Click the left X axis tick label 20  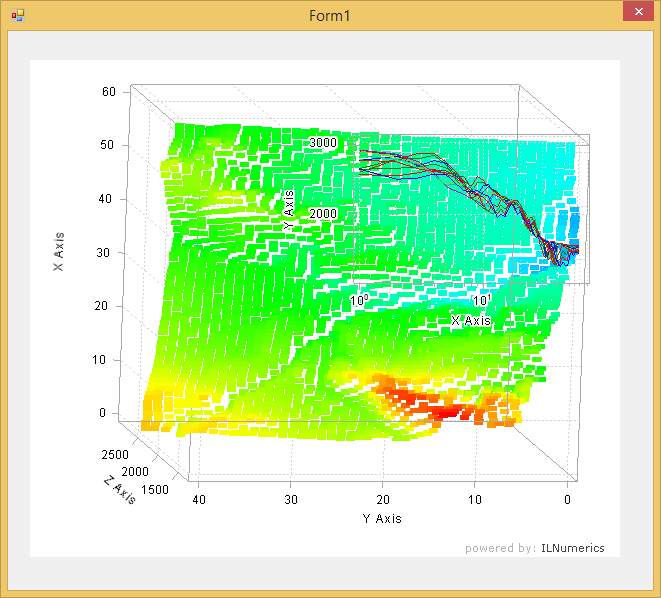click(x=101, y=306)
